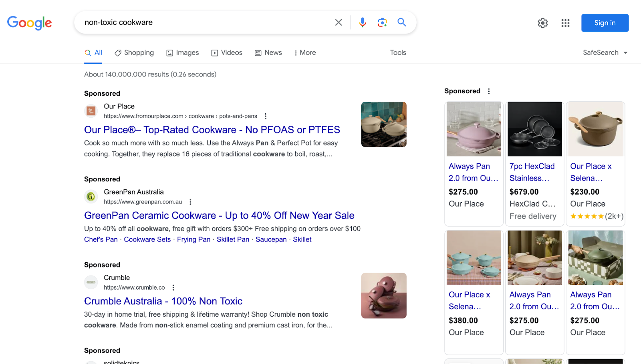Click Our Place ad cookware thumbnail
Viewport: 641px width, 364px height.
(384, 125)
